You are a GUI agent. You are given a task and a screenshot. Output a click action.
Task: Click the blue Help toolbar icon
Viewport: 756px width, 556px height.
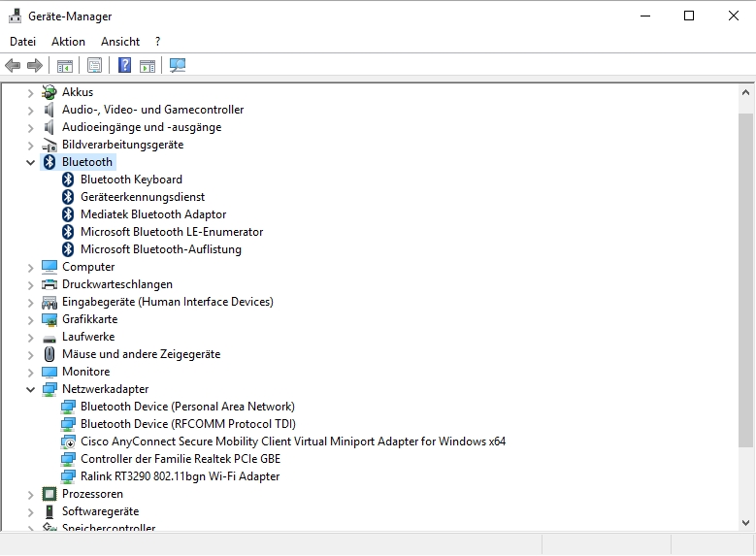[x=125, y=65]
